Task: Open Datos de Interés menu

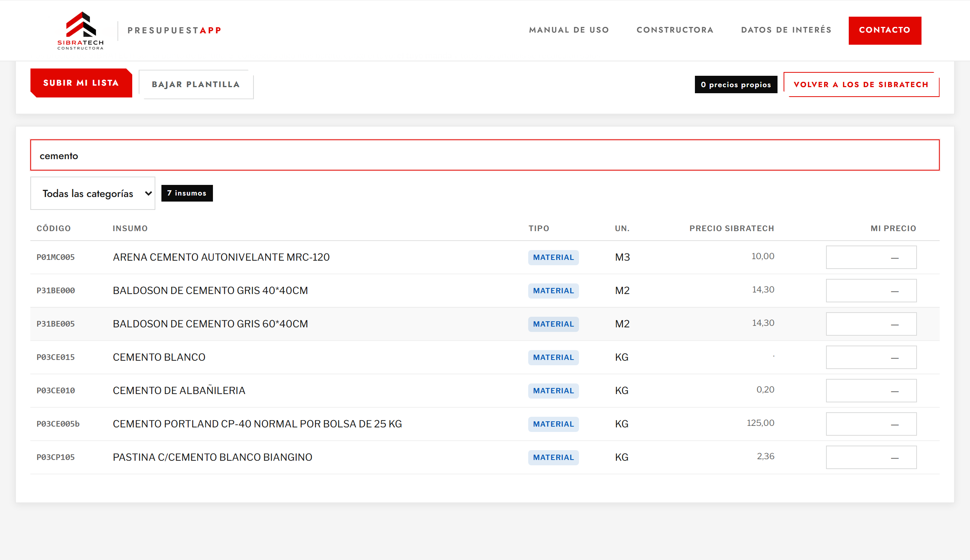Action: (x=786, y=30)
